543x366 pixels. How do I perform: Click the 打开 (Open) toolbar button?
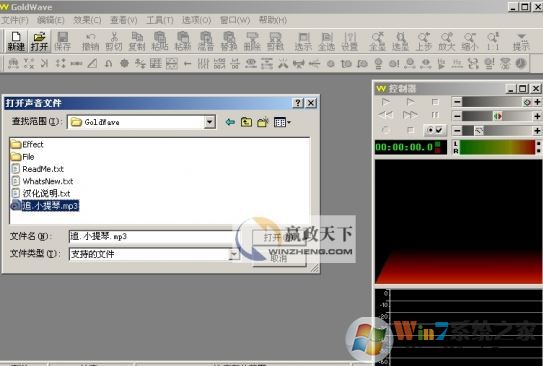[x=39, y=41]
